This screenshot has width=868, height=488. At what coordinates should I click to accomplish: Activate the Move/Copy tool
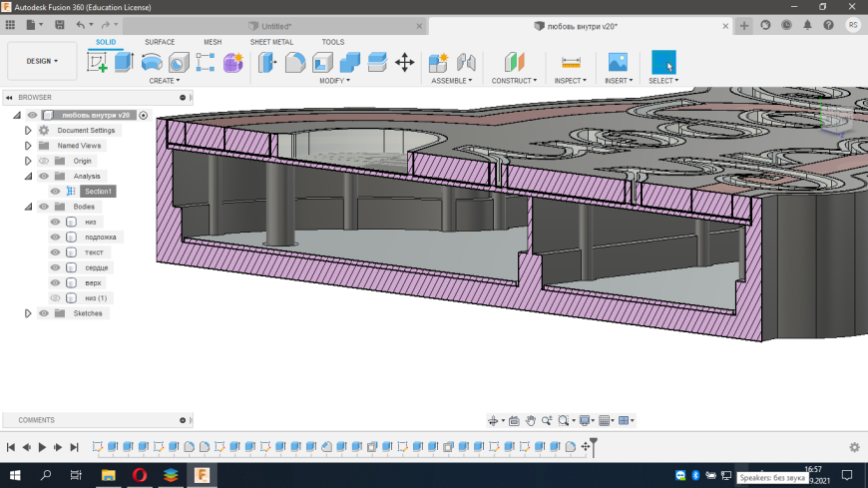click(404, 62)
